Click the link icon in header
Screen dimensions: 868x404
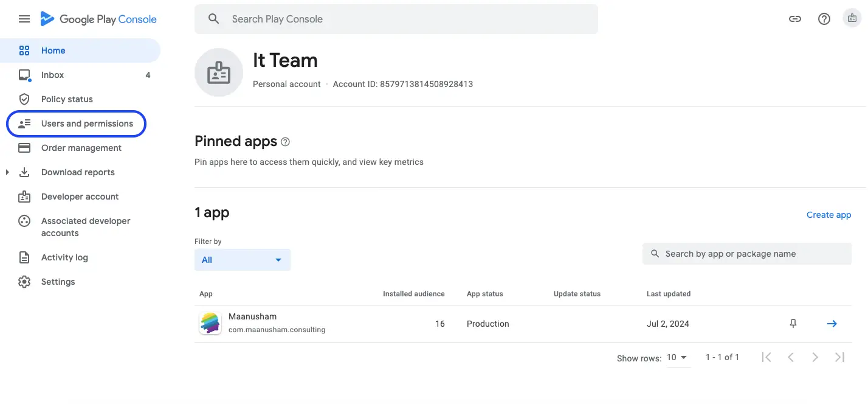pos(794,19)
